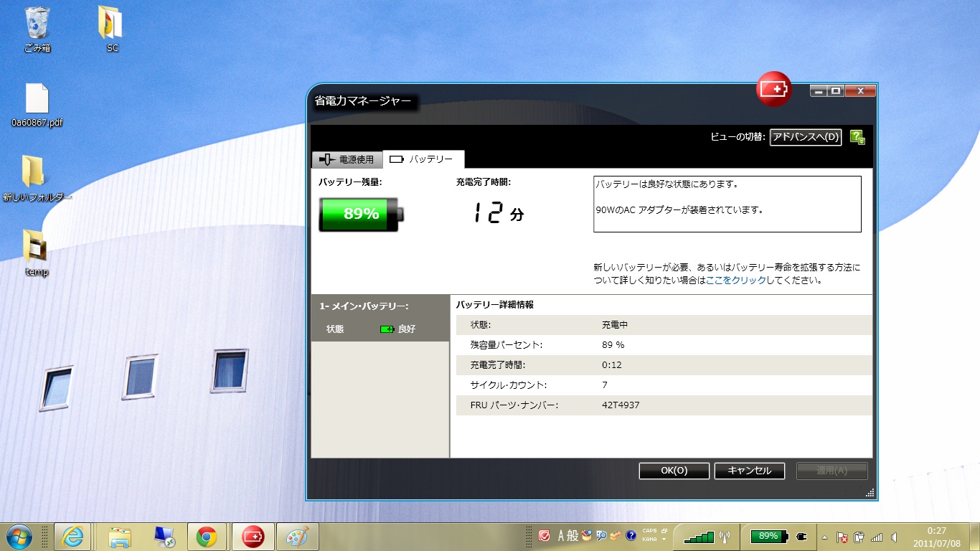The height and width of the screenshot is (551, 980).
Task: Click the red battery logo of Power Manager
Action: click(775, 89)
